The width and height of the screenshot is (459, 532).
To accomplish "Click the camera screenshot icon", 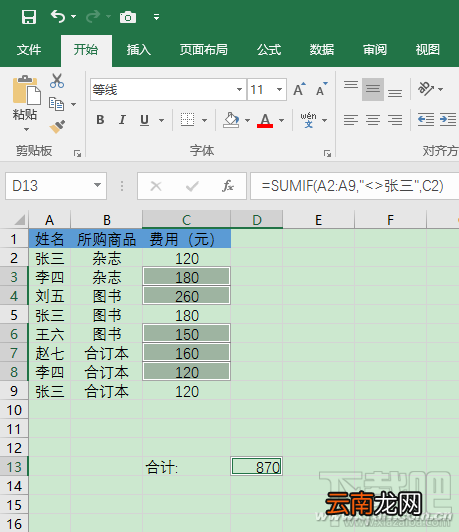I will click(x=128, y=17).
